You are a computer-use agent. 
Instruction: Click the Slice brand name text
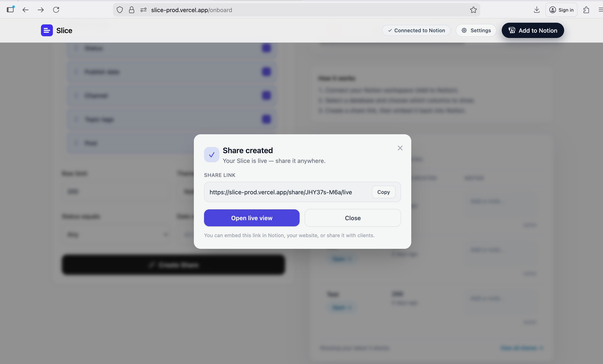coord(64,31)
